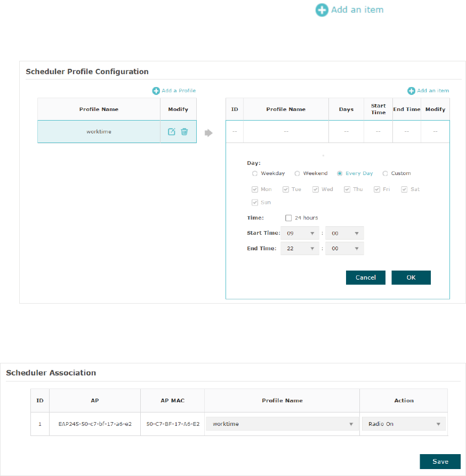Click the Cancel button

click(x=366, y=277)
